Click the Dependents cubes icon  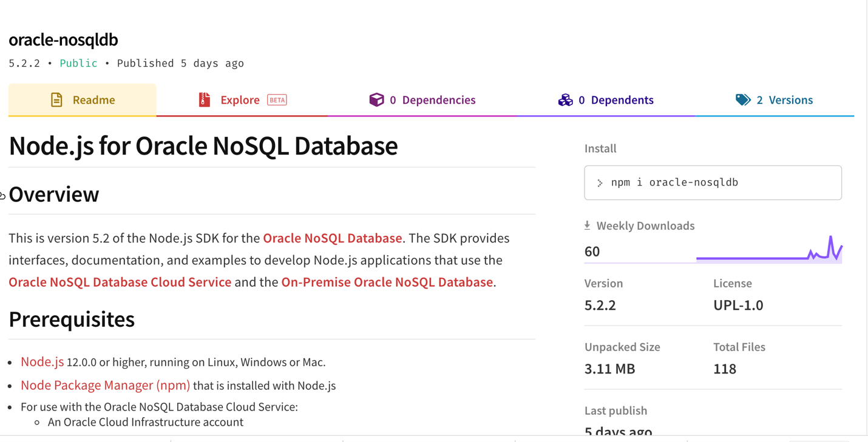[565, 100]
